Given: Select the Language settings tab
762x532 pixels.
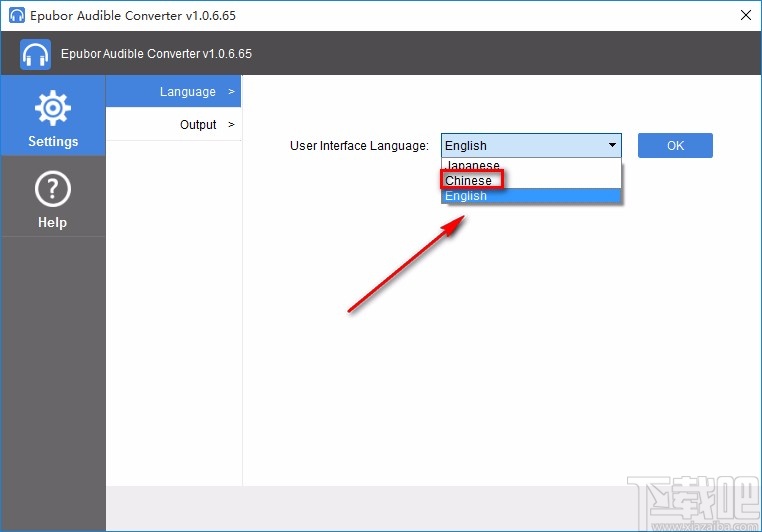Looking at the screenshot, I should point(173,91).
